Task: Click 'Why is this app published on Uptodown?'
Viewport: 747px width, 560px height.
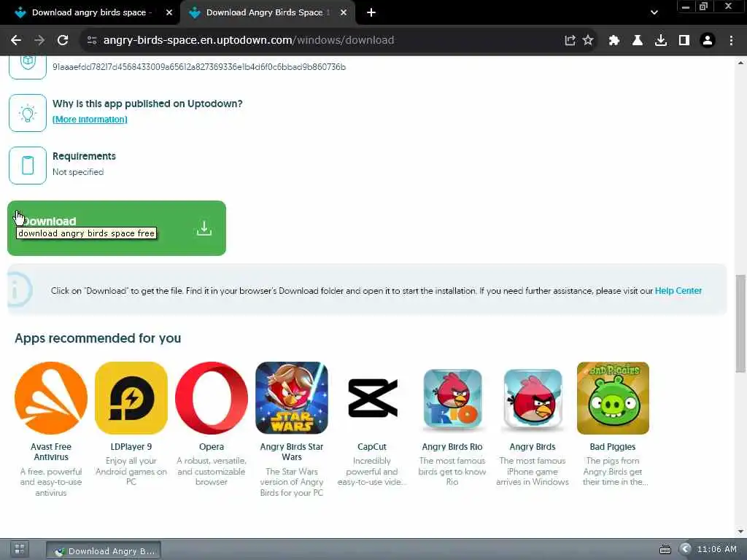Action: [147, 104]
